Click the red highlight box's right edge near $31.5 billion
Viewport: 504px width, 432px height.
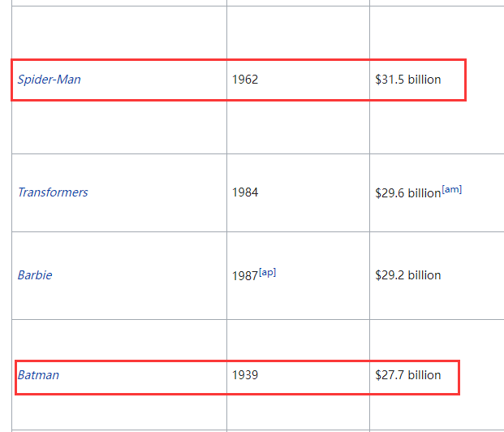point(465,80)
